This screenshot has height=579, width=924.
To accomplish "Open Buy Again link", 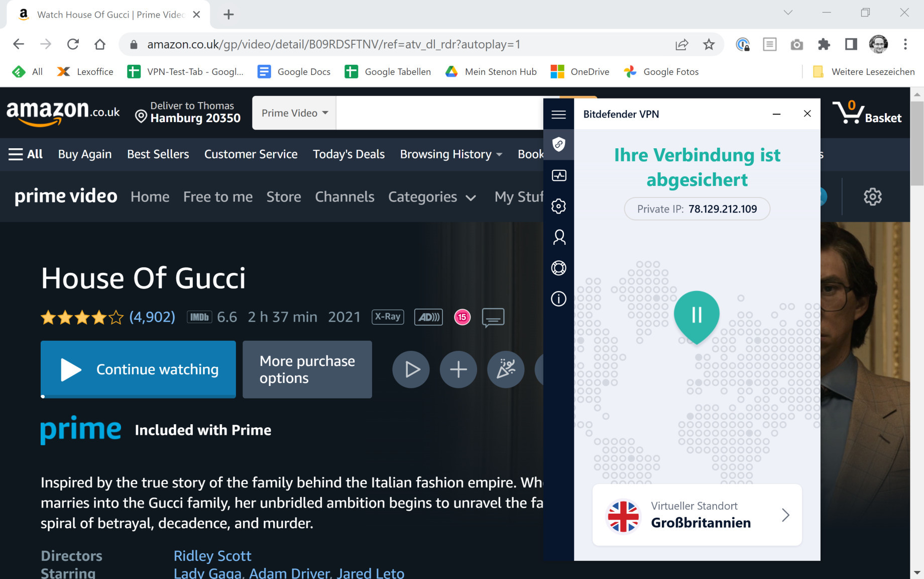I will pos(85,154).
